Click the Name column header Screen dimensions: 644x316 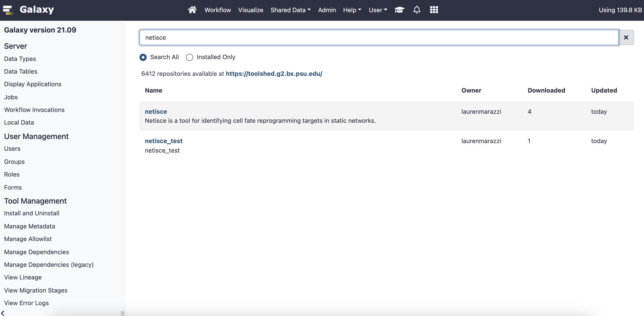(x=153, y=91)
